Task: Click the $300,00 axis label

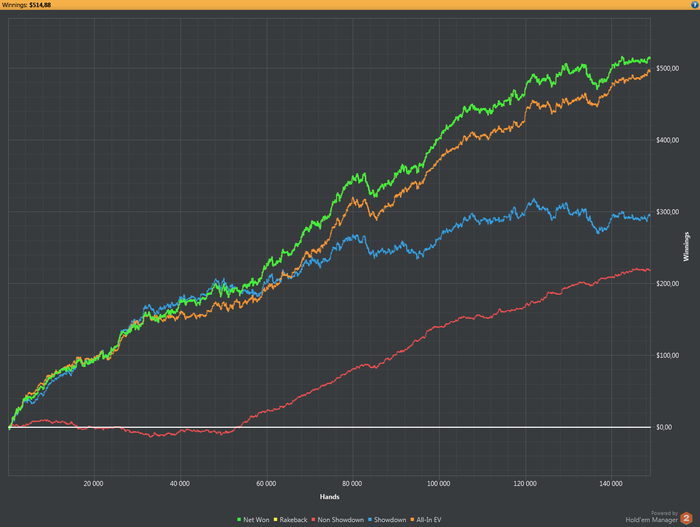Action: pos(667,212)
